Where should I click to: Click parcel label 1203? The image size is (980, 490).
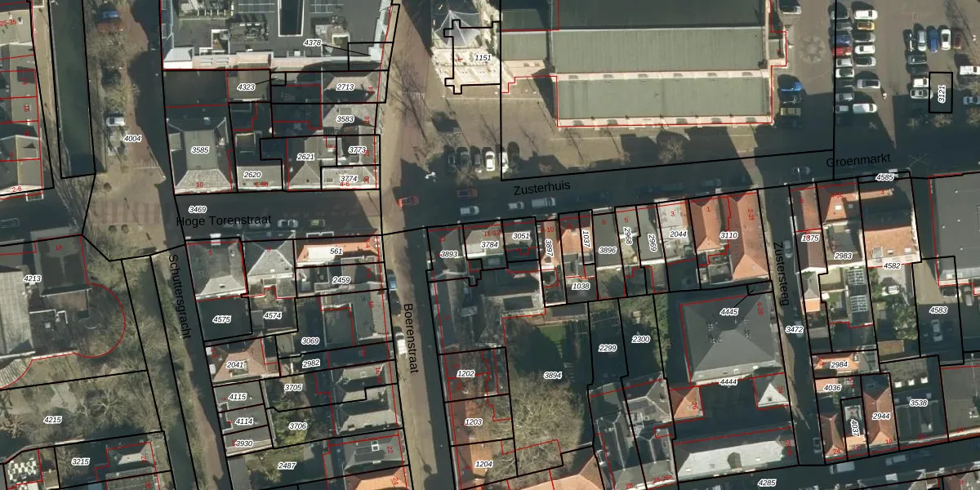click(x=473, y=422)
